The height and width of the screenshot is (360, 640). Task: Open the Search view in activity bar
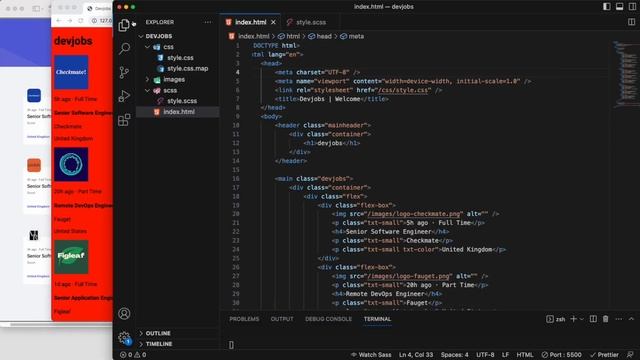click(124, 49)
